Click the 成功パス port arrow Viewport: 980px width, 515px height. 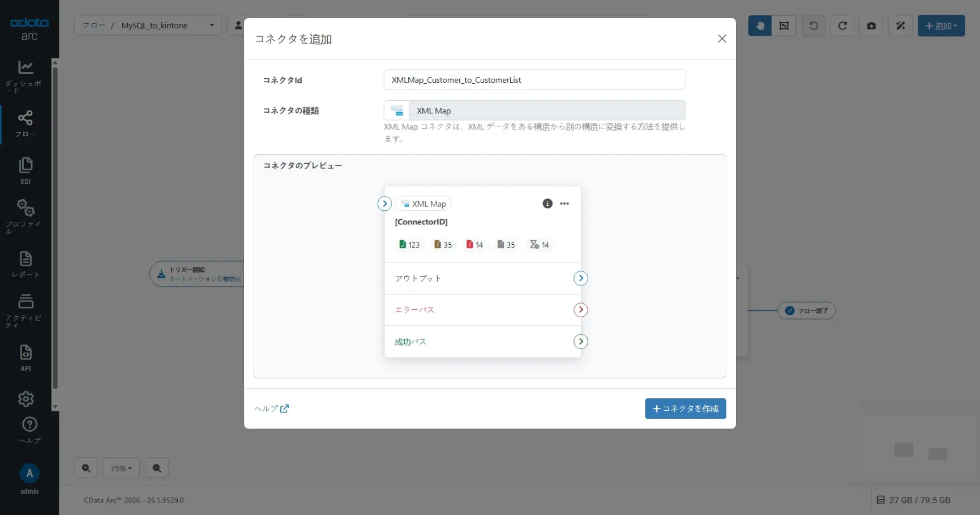[581, 342]
